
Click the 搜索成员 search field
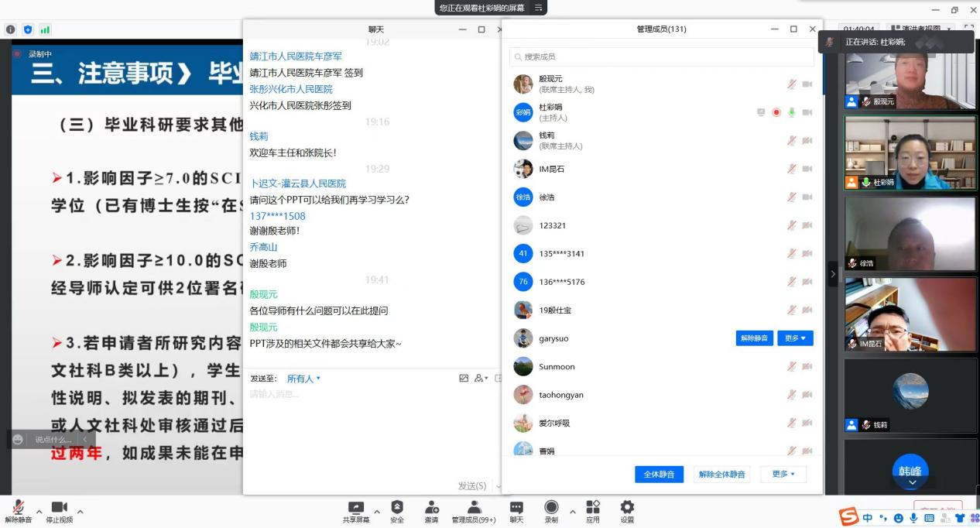[x=662, y=57]
